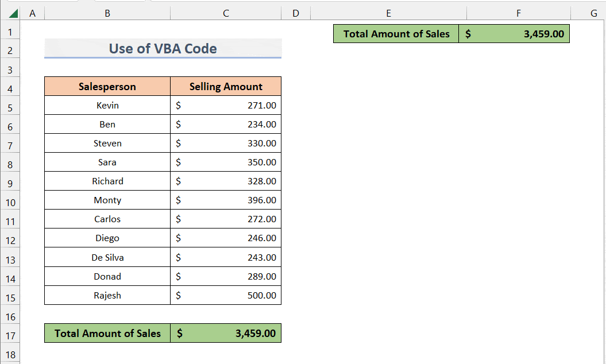Select the cell containing Kevin
606x364 pixels.
pyautogui.click(x=107, y=105)
